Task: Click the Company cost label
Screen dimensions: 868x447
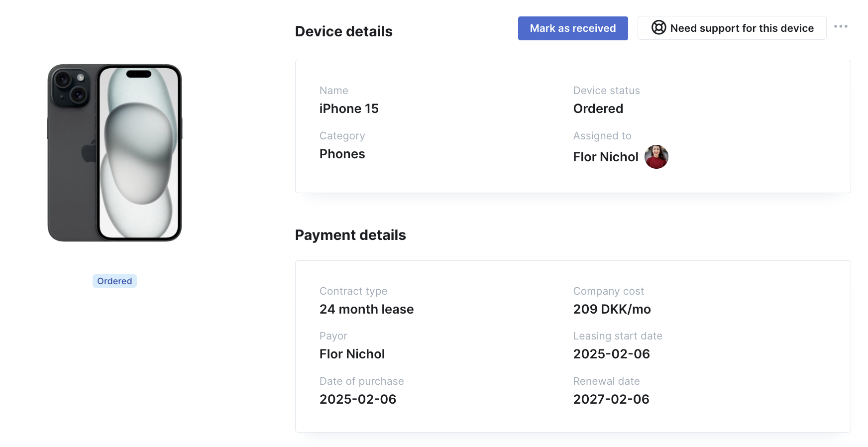Action: 609,291
